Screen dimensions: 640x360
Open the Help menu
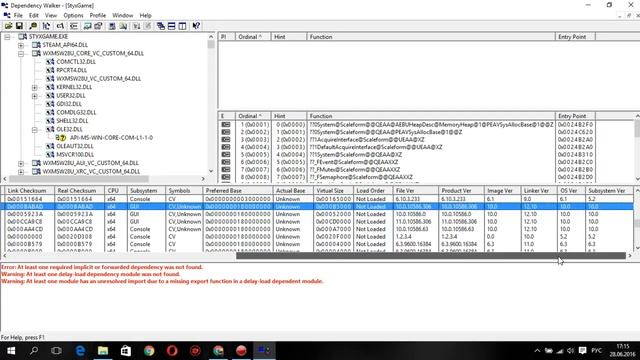point(146,15)
